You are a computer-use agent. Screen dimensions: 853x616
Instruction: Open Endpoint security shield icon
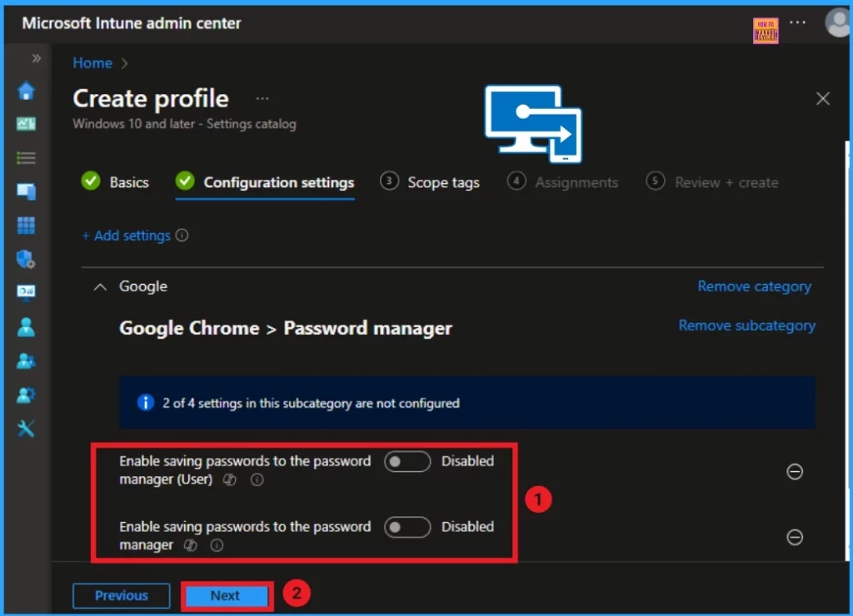(x=26, y=260)
